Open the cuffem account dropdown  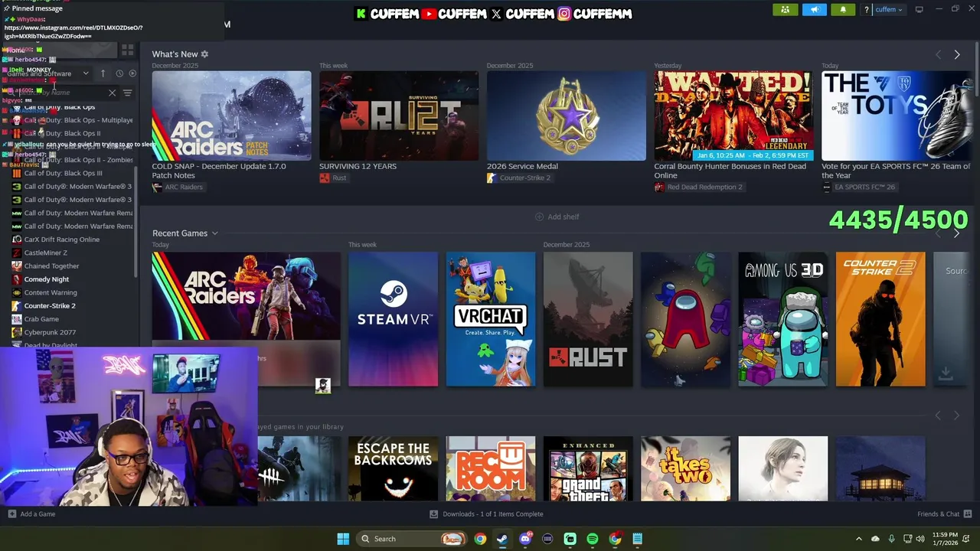pos(889,10)
